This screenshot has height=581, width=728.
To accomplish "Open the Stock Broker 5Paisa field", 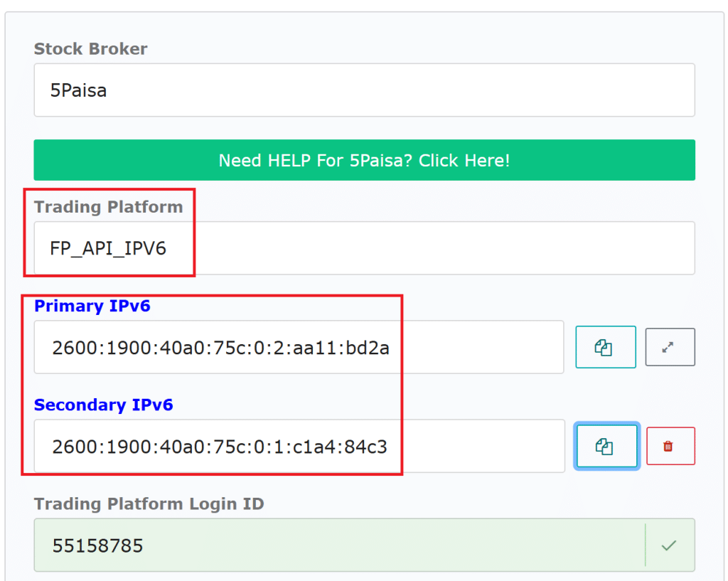I will [365, 90].
